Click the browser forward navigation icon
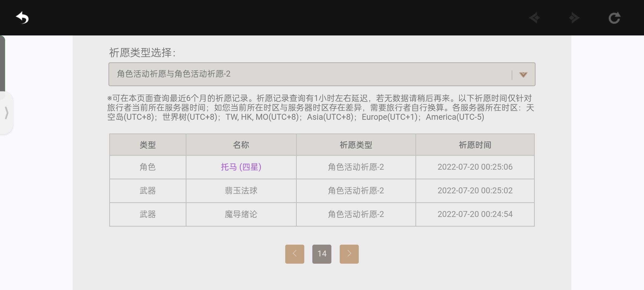644x290 pixels. [574, 18]
